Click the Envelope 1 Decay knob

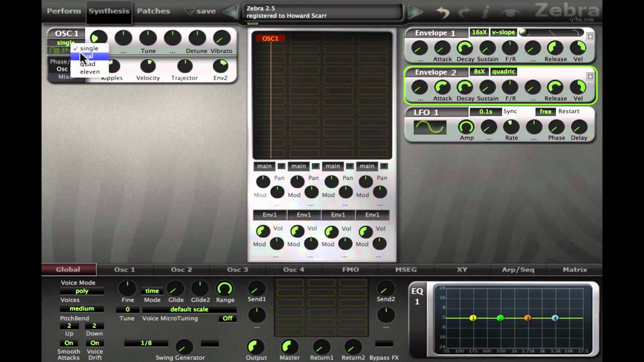point(465,48)
